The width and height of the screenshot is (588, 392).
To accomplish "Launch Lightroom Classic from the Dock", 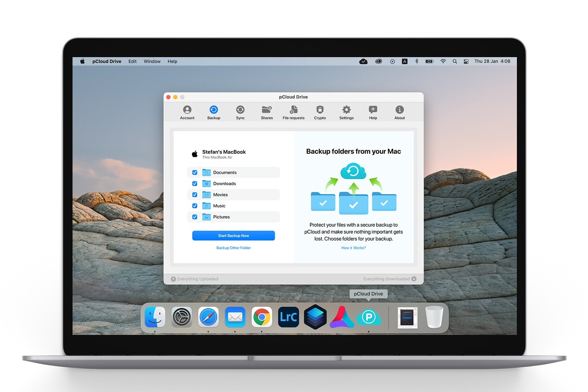I will point(289,317).
